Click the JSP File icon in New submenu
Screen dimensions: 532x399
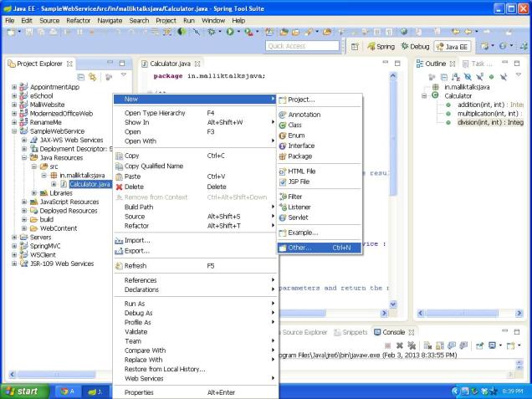pos(283,182)
